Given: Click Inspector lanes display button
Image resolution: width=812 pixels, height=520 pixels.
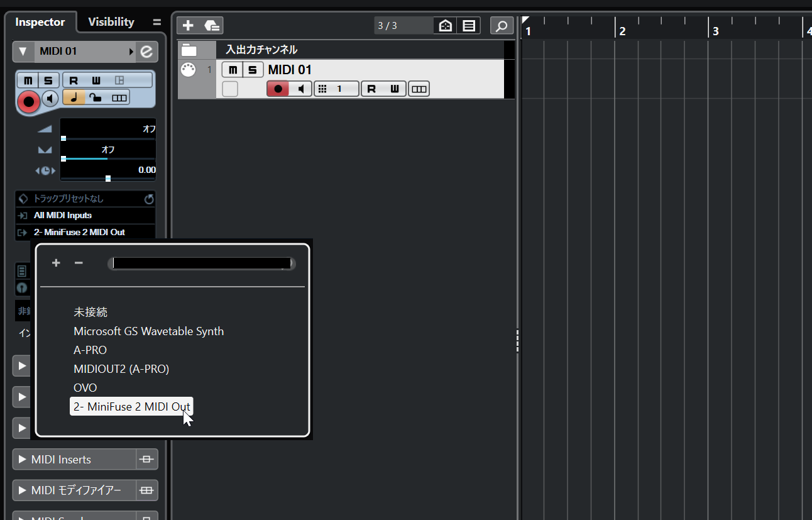Looking at the screenshot, I should click(x=119, y=97).
